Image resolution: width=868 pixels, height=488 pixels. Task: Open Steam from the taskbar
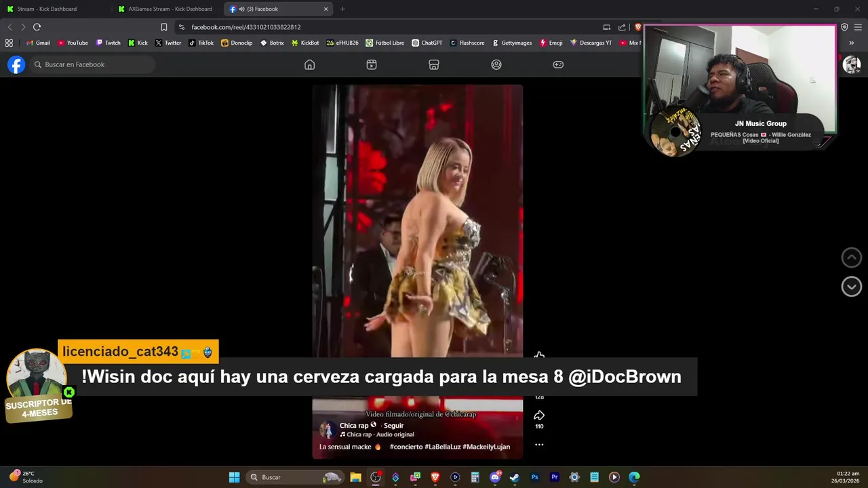click(x=515, y=477)
